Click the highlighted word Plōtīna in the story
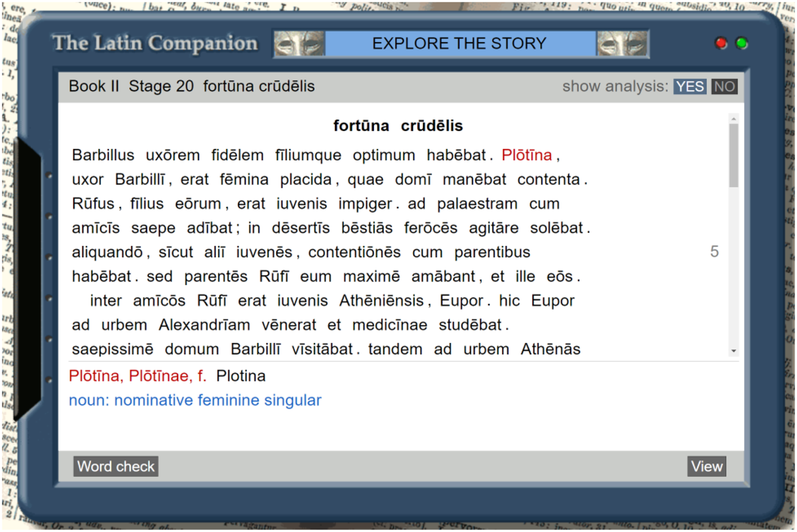The image size is (797, 532). 526,155
